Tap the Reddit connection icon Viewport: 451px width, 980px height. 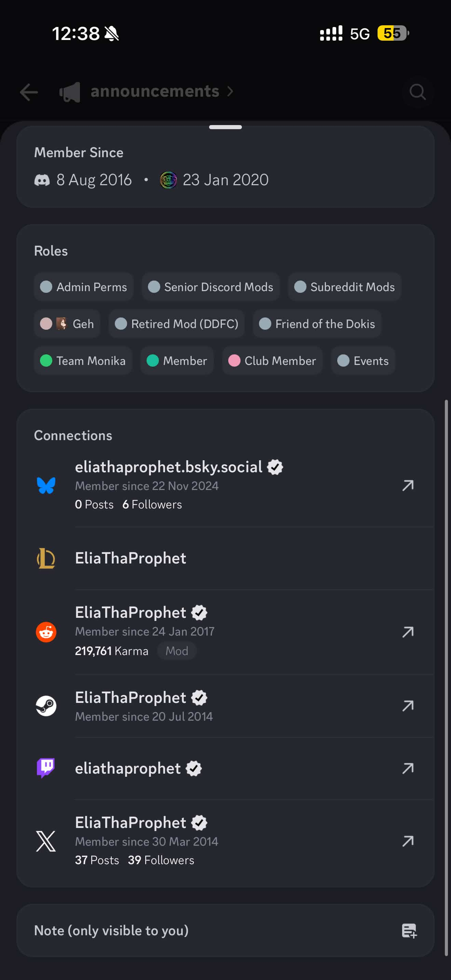[x=46, y=632]
